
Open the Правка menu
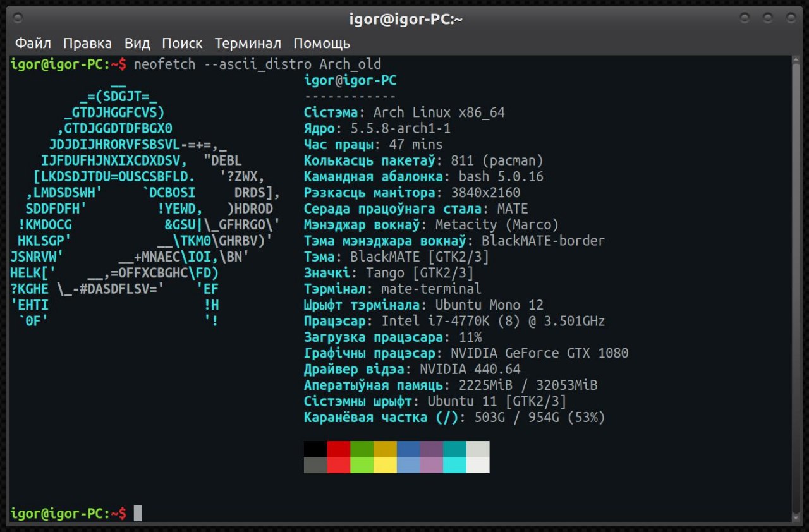pyautogui.click(x=87, y=44)
